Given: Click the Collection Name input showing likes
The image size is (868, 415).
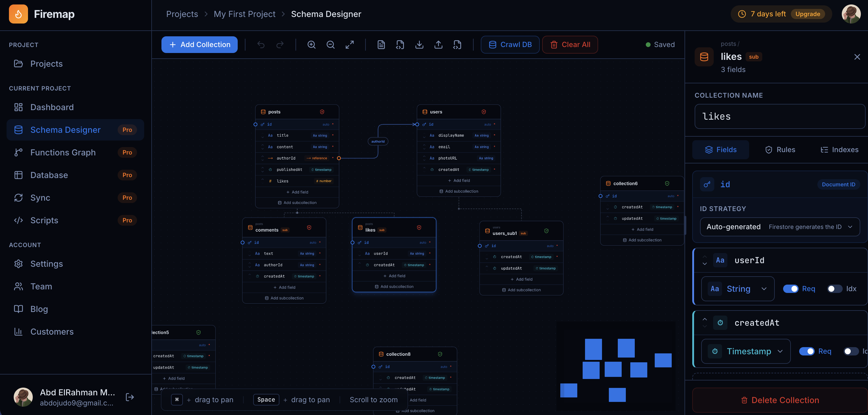Looking at the screenshot, I should click(780, 116).
